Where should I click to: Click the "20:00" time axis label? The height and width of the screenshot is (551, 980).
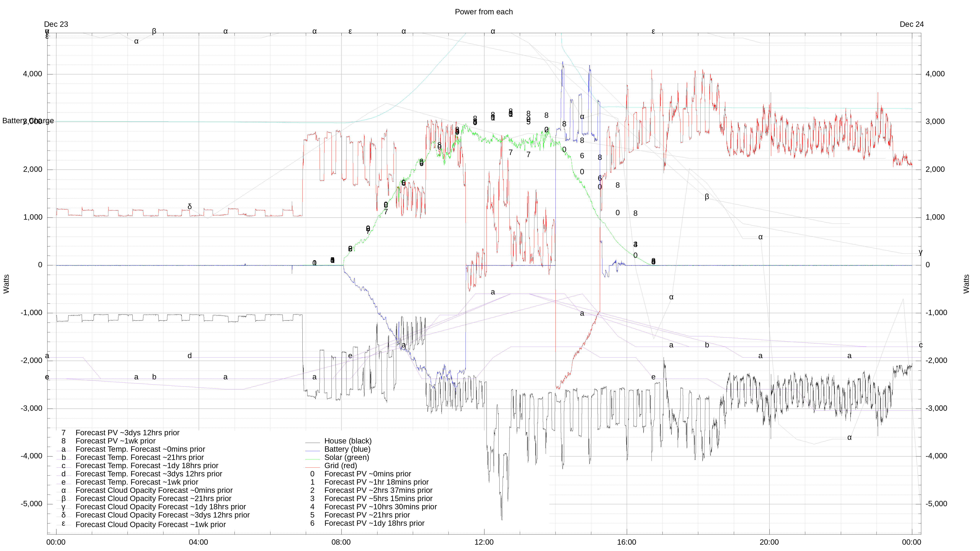769,542
